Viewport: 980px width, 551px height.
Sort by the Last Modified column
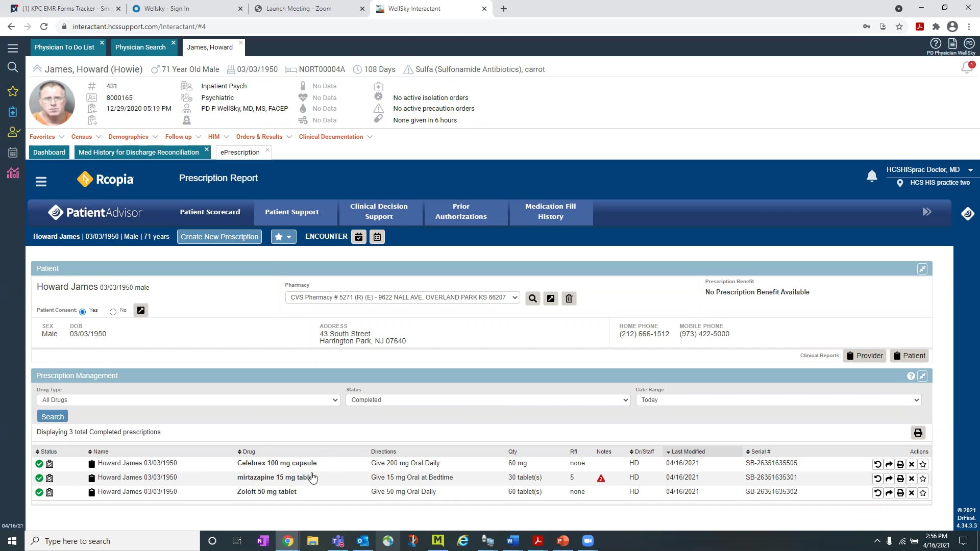(x=688, y=452)
